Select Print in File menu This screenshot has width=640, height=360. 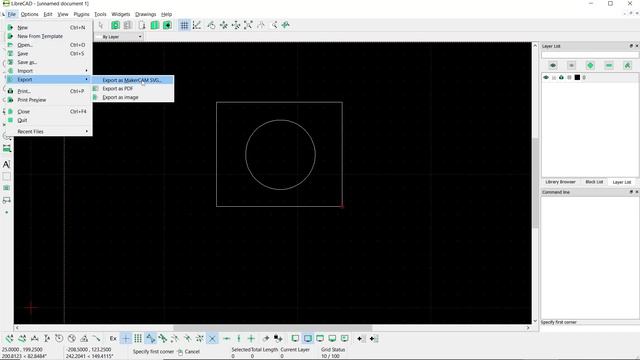(x=48, y=91)
